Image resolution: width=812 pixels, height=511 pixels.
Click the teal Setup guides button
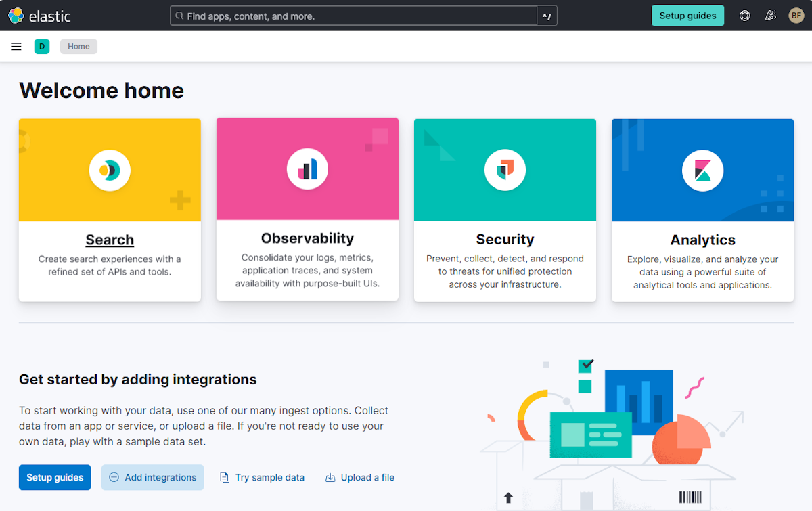click(687, 15)
